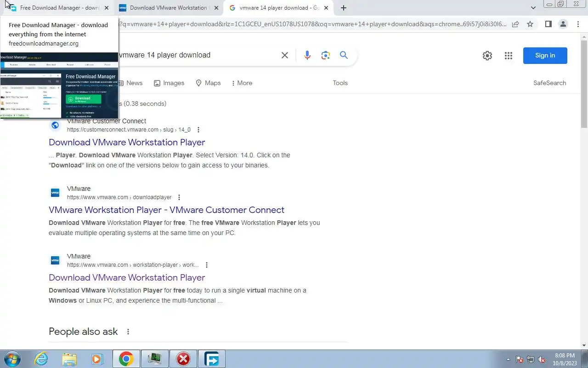Open Windows Explorer folder on taskbar
The width and height of the screenshot is (588, 368).
pyautogui.click(x=69, y=359)
